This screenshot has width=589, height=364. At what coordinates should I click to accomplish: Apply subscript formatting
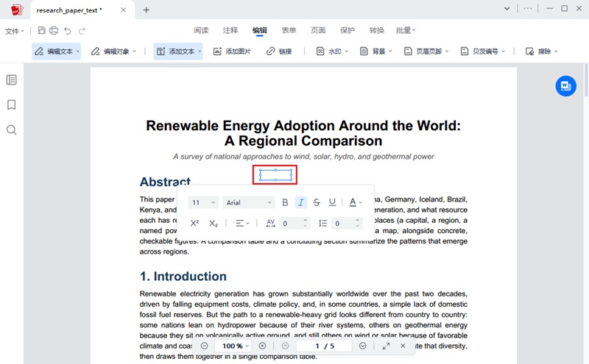point(214,224)
